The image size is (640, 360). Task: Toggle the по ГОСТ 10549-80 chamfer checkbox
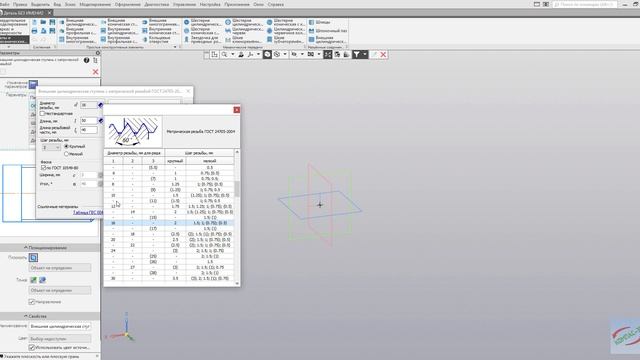(43, 168)
